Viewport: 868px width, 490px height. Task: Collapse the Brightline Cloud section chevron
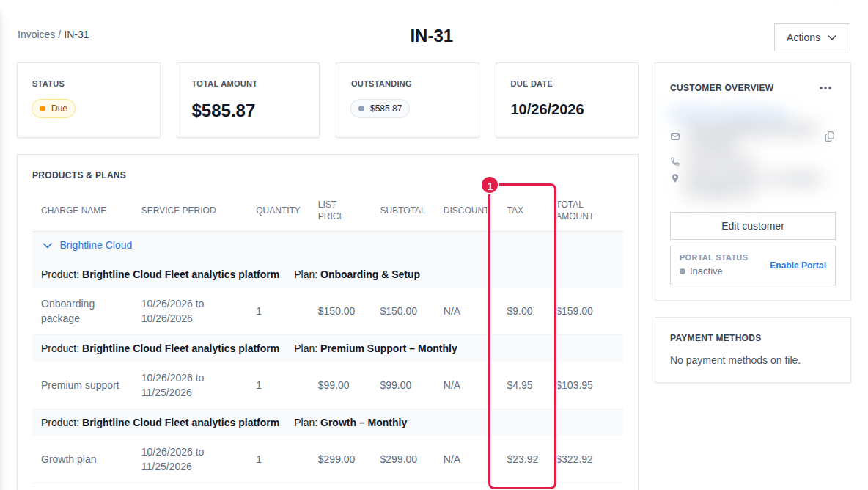coord(48,245)
